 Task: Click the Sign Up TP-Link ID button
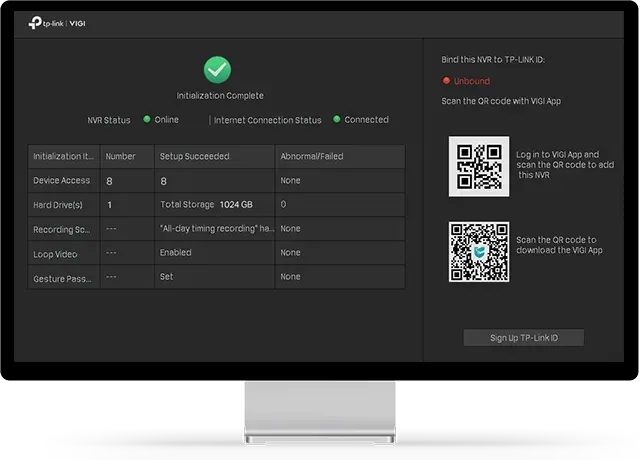click(524, 338)
